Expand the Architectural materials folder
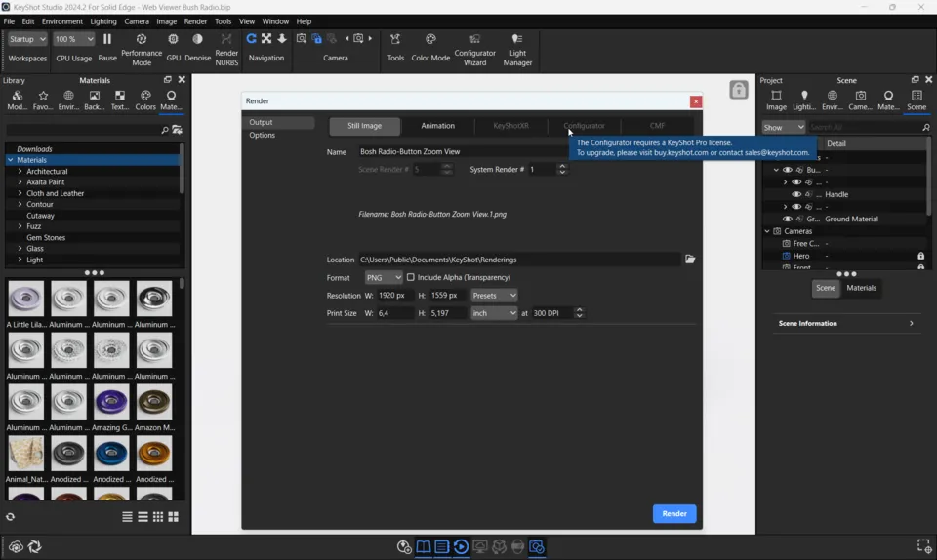Image resolution: width=937 pixels, height=560 pixels. [x=20, y=171]
